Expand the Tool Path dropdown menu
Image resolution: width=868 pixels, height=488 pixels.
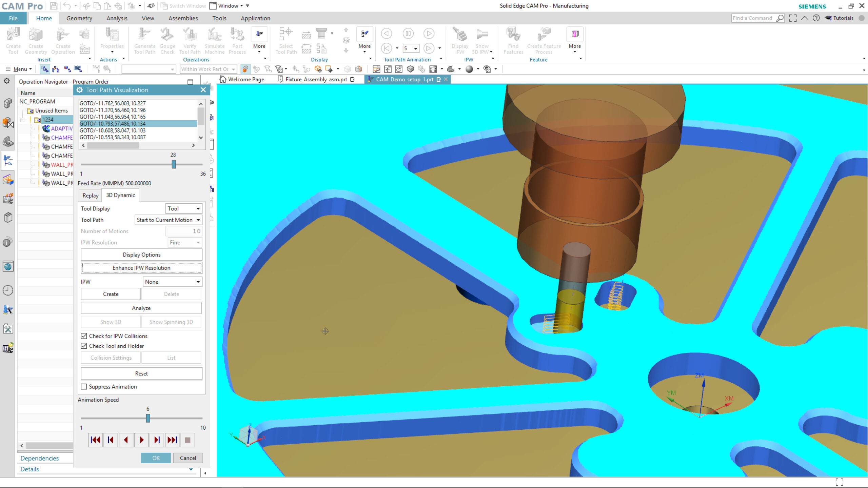(197, 219)
